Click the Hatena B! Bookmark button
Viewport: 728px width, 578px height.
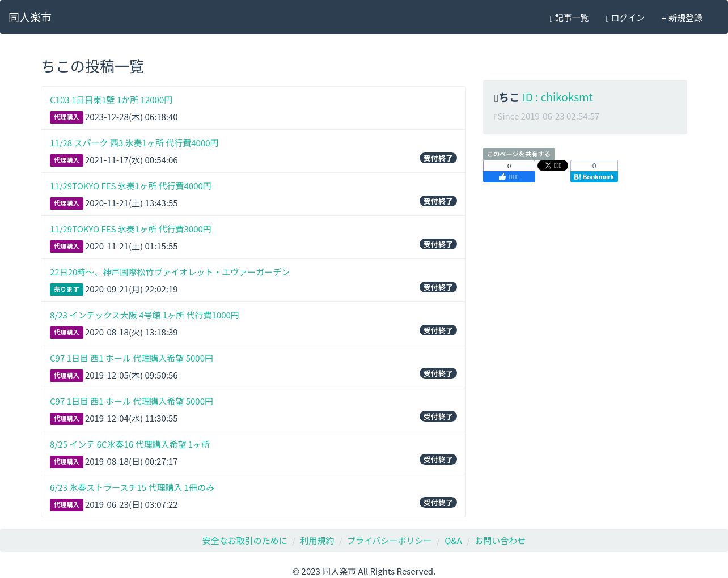pos(594,177)
